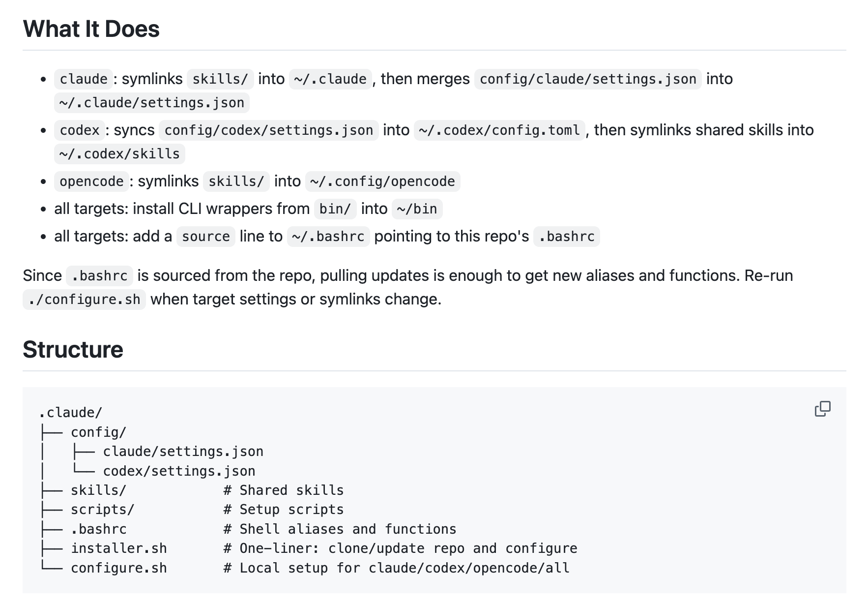Select the 'codex' inline code label
Viewport: 868px width, 606px height.
(x=80, y=130)
